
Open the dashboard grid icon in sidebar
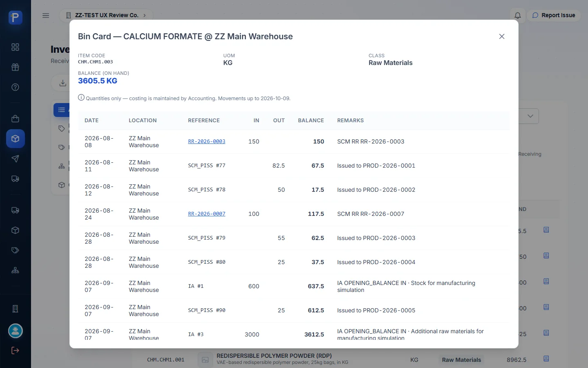16,47
